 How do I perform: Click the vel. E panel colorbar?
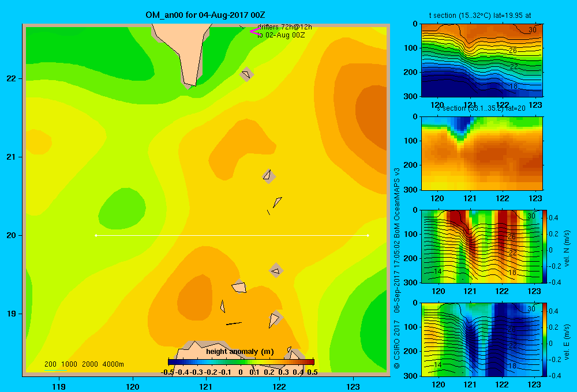[x=545, y=340]
